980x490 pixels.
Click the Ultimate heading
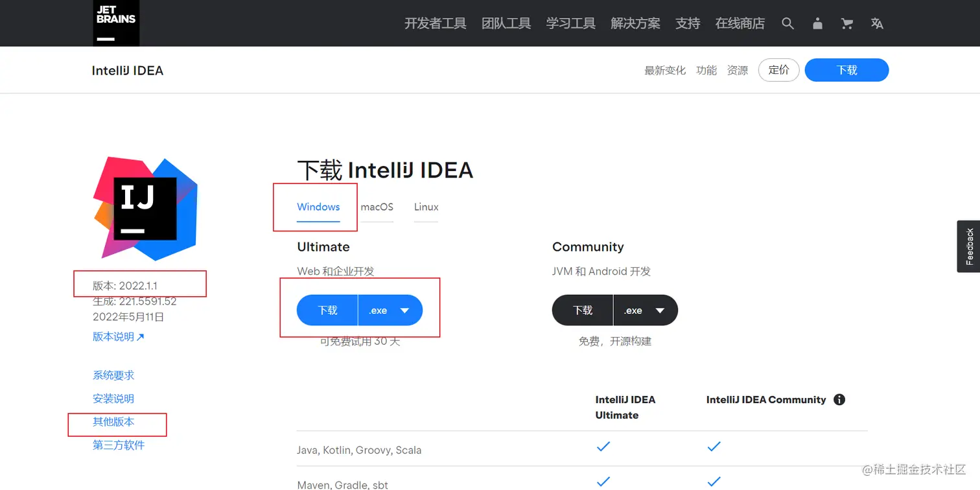[323, 247]
